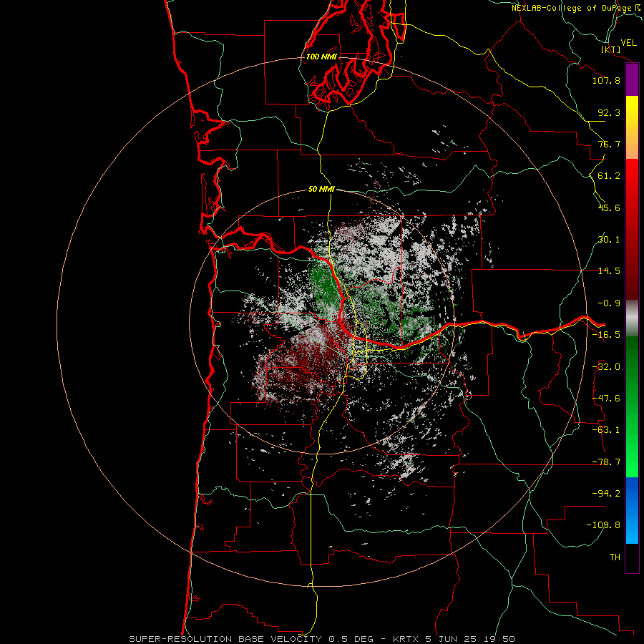Click the yellow-orange segment of the color bar
The height and width of the screenshot is (644, 644).
point(632,127)
